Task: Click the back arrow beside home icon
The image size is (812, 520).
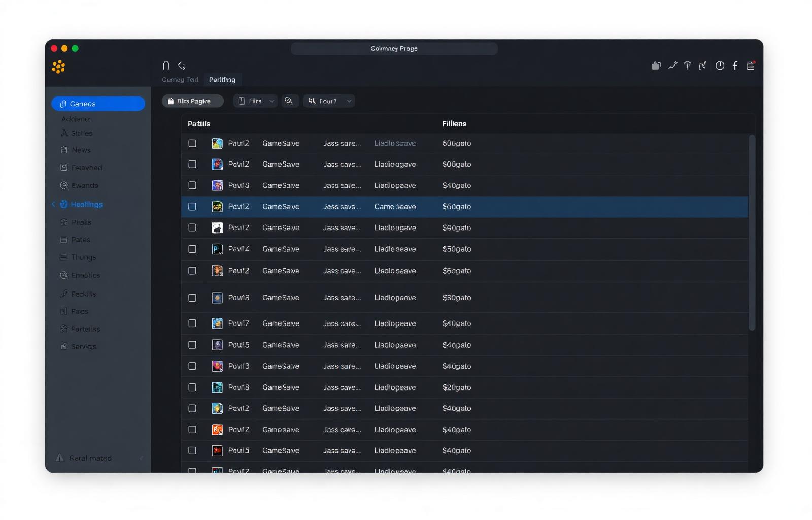Action: point(182,65)
